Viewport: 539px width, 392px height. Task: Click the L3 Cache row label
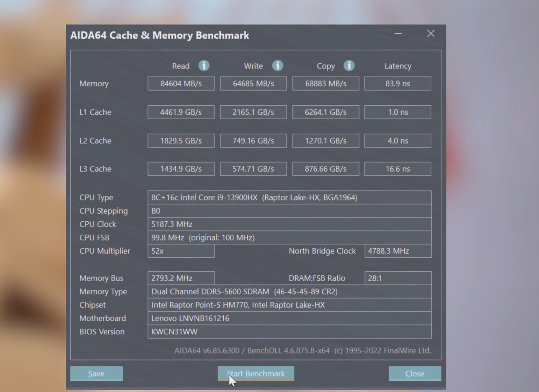[95, 169]
